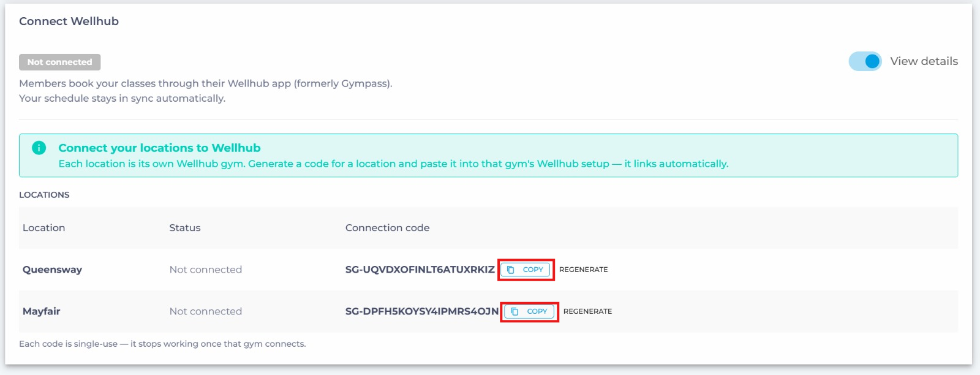Regenerate the Queensway connection code

584,270
